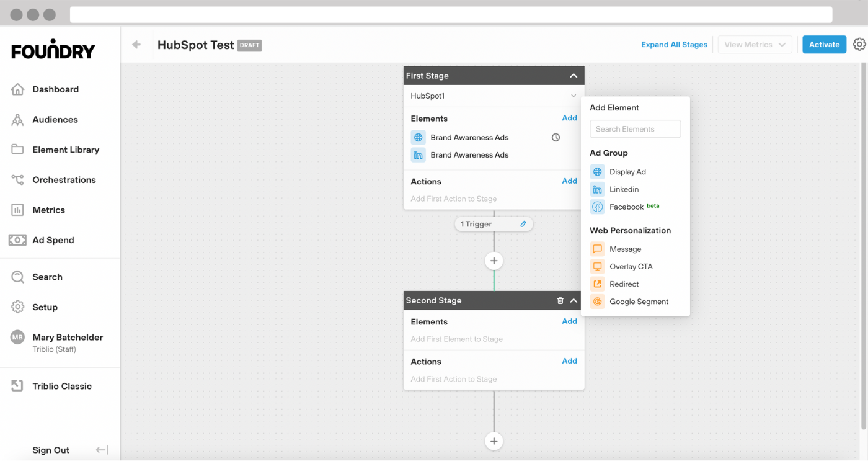
Task: Open Orchestrations in the sidebar
Action: [x=64, y=180]
